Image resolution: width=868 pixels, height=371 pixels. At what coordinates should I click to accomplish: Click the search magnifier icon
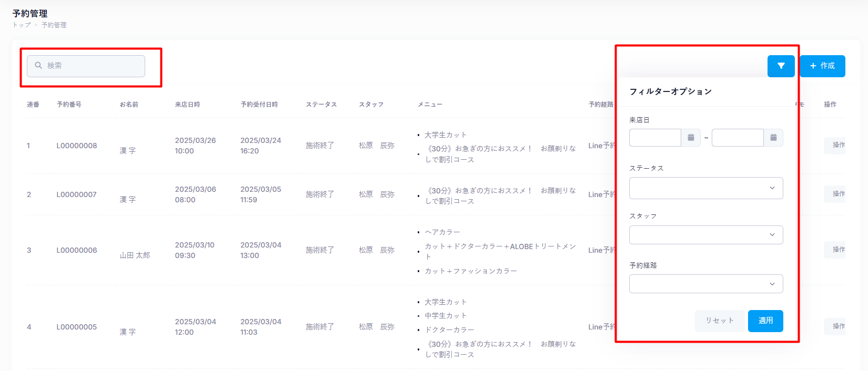click(x=38, y=66)
